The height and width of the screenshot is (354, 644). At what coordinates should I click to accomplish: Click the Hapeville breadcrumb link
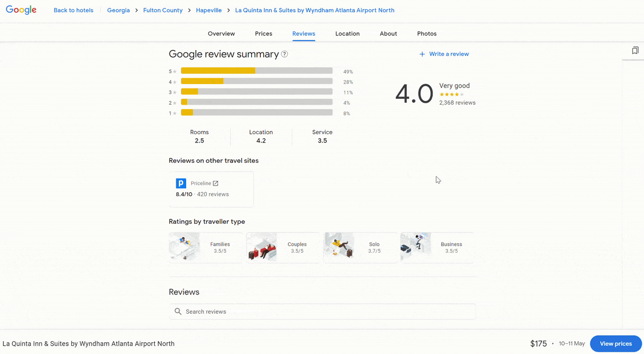tap(209, 10)
